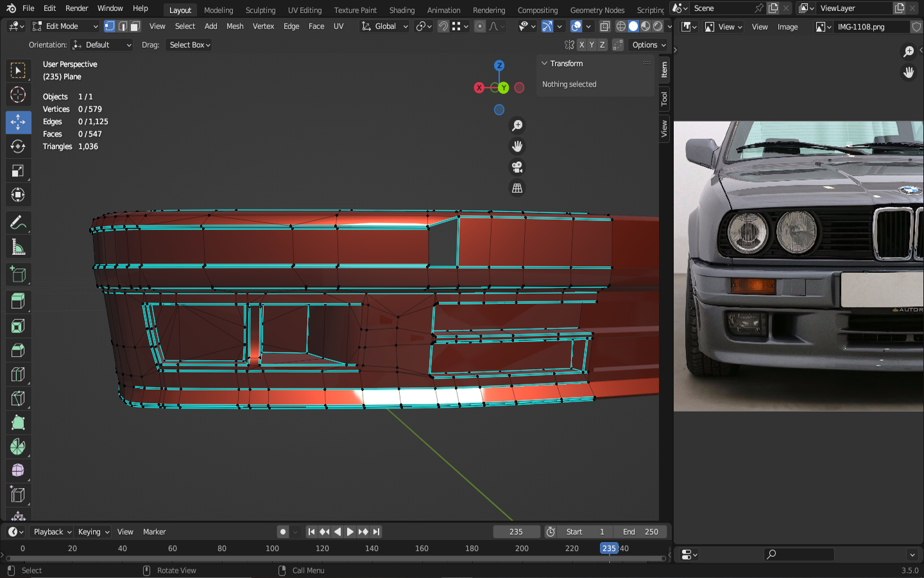Open the Drag Select Box dropdown
The height and width of the screenshot is (578, 924).
click(189, 45)
